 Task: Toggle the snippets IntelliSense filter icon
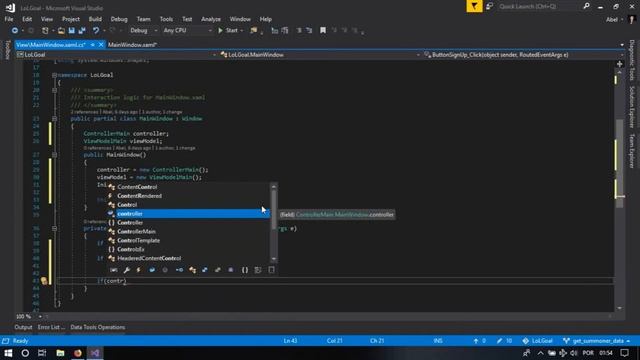click(x=271, y=270)
